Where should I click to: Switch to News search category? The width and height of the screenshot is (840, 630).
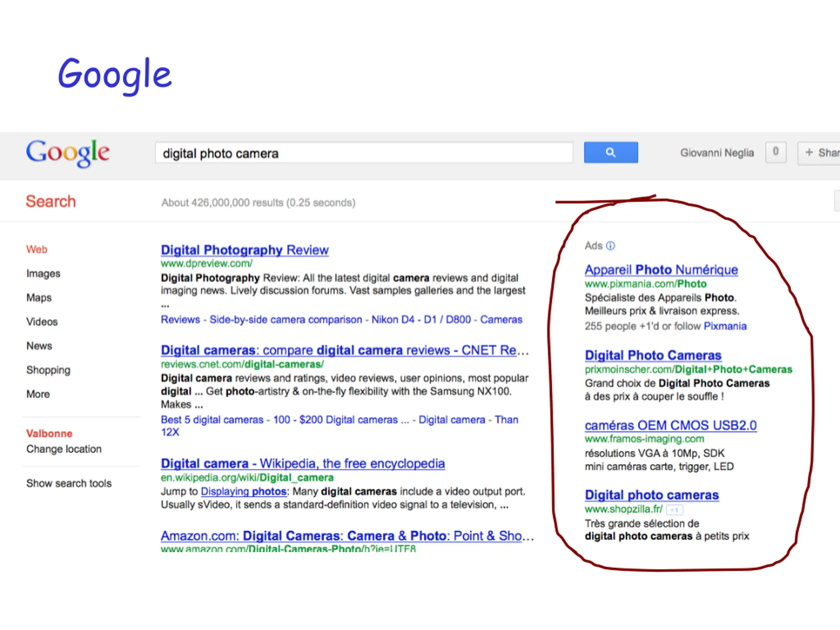click(x=39, y=346)
